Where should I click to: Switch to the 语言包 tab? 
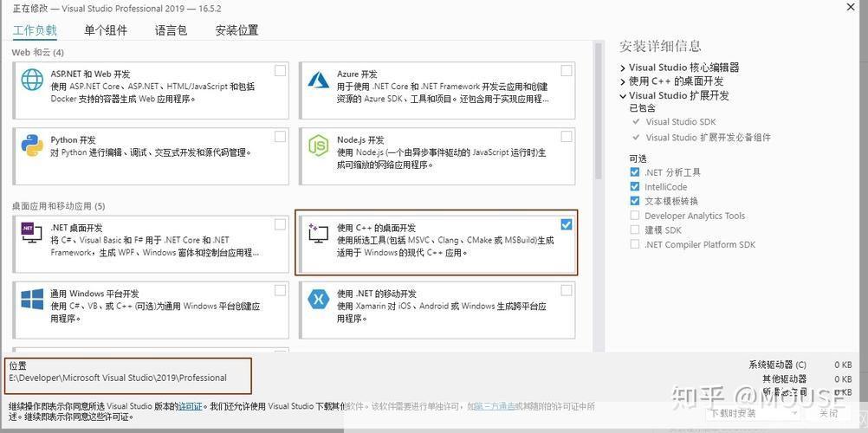point(171,30)
